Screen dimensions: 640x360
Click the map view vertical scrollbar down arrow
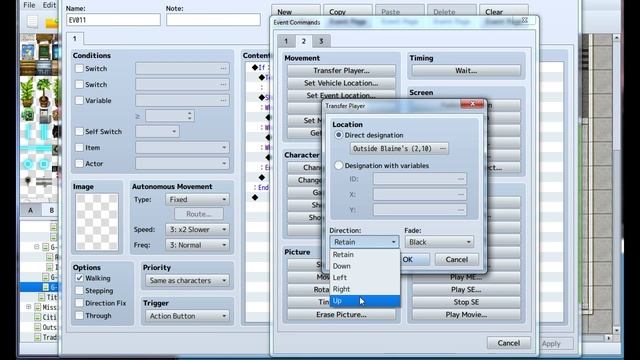tap(616, 330)
